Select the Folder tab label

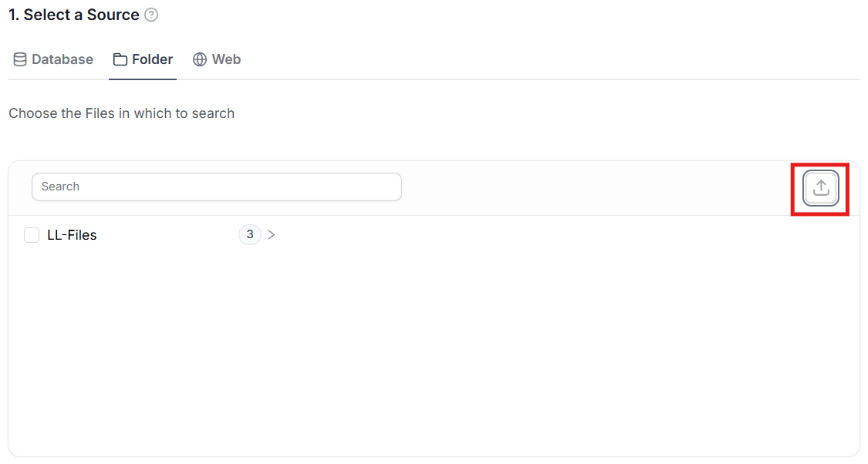pos(152,59)
